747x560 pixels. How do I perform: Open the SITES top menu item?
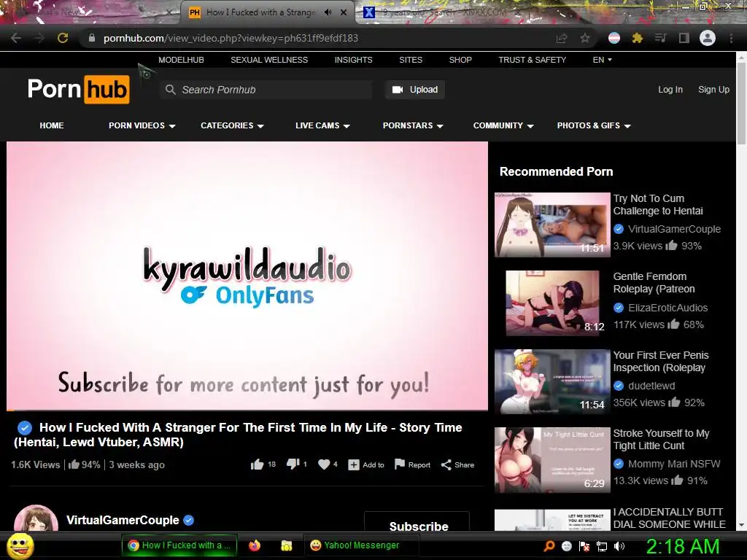[411, 60]
